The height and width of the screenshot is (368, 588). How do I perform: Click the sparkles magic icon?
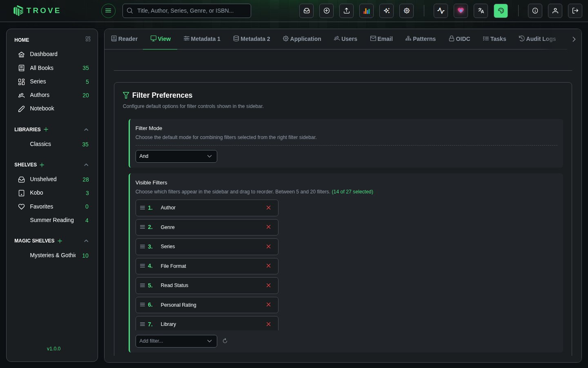pyautogui.click(x=387, y=11)
